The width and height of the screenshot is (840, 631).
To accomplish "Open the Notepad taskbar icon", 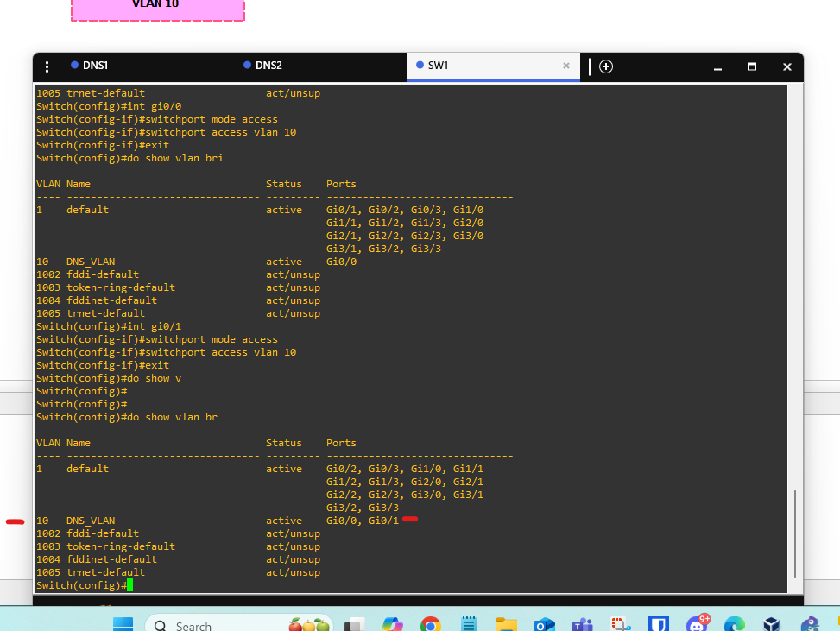I will pos(469,625).
